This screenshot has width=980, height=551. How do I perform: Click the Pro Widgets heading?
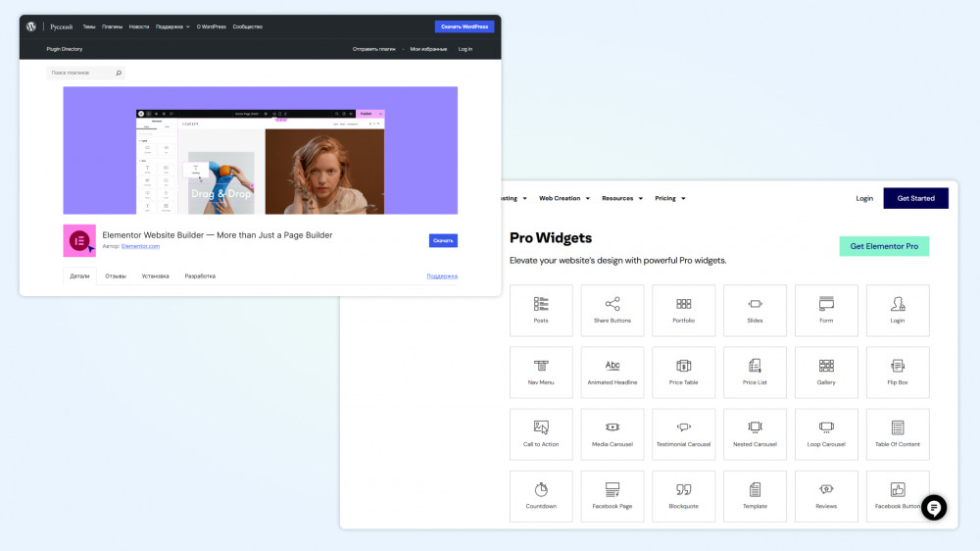[x=551, y=237]
